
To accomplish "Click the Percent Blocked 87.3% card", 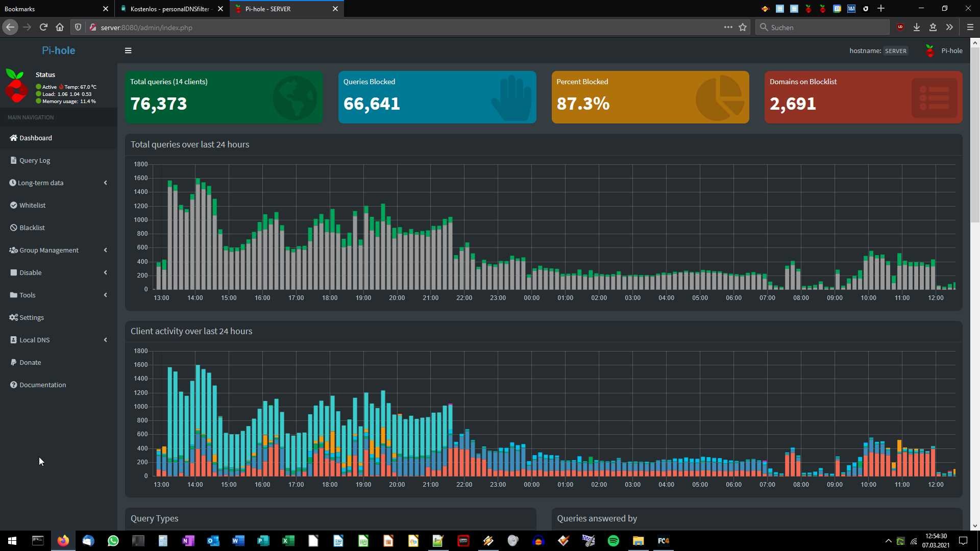I will pos(650,97).
